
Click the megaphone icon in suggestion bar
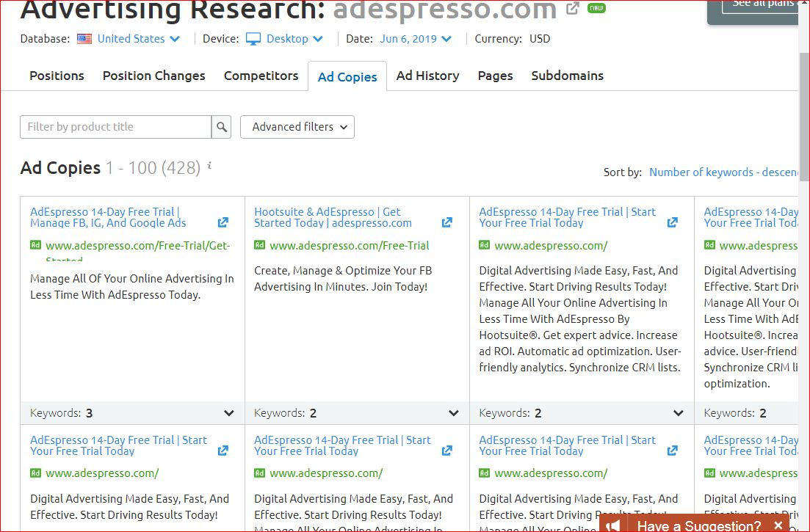pyautogui.click(x=612, y=525)
